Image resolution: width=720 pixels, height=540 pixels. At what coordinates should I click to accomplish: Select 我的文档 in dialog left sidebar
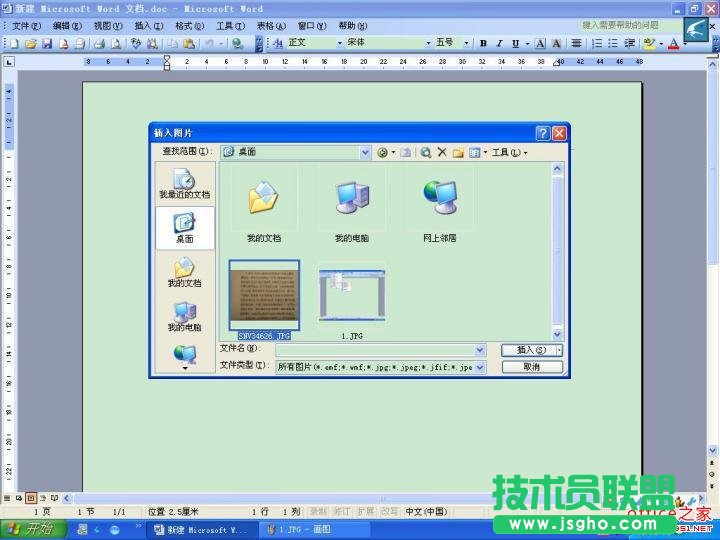185,272
